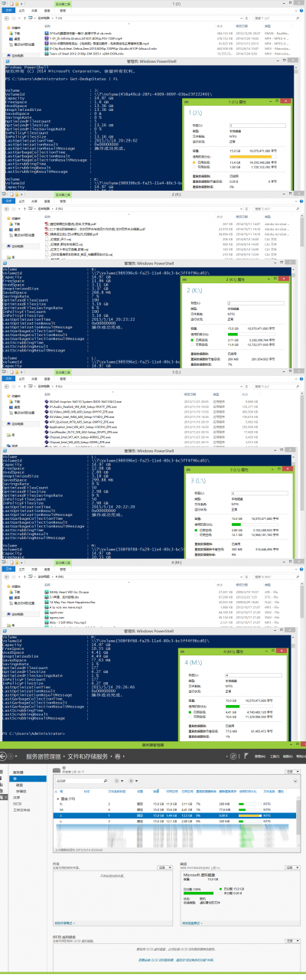Click the Get-DedupStatus | FL command line
The image size is (306, 980).
95,79
